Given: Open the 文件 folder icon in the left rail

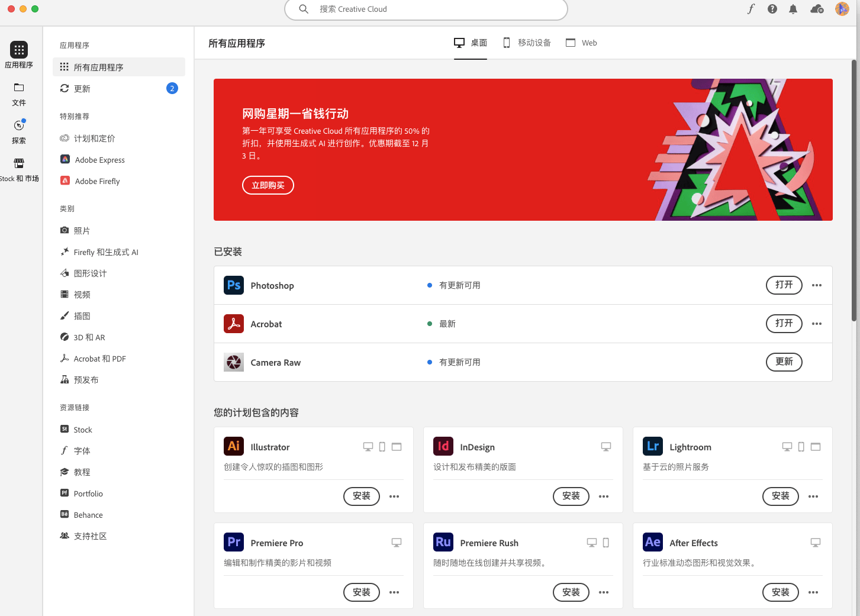Looking at the screenshot, I should click(19, 88).
